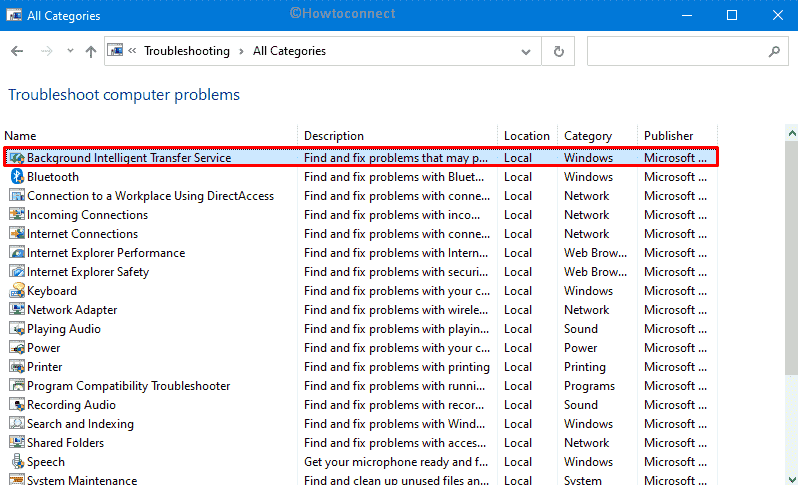Image resolution: width=798 pixels, height=485 pixels.
Task: Click the Network Adapter icon
Action: point(17,309)
